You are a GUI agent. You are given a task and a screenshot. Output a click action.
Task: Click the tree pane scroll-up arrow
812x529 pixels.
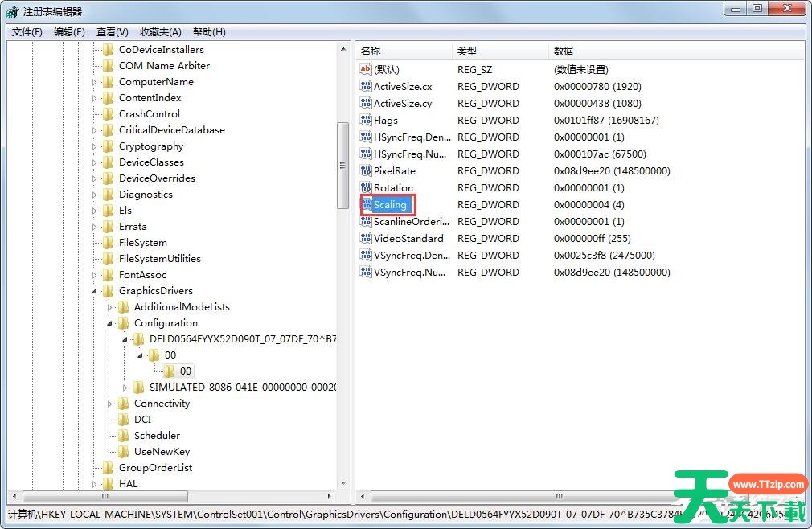point(342,49)
